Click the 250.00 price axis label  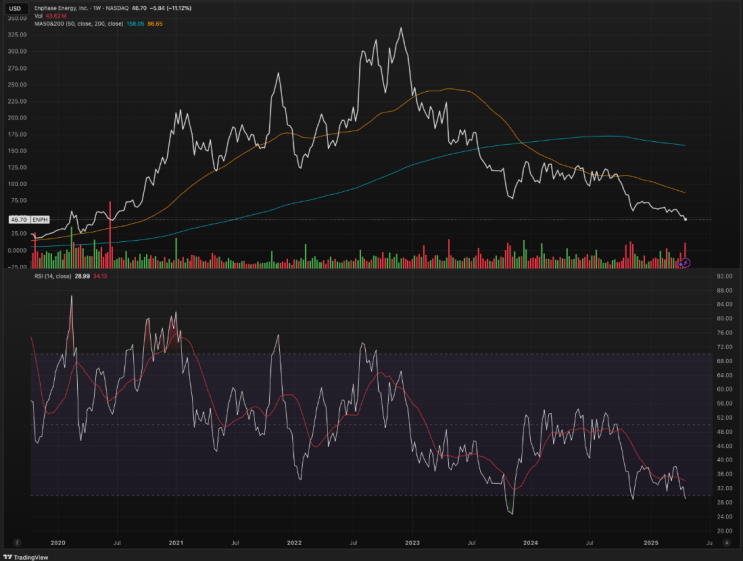click(x=18, y=84)
